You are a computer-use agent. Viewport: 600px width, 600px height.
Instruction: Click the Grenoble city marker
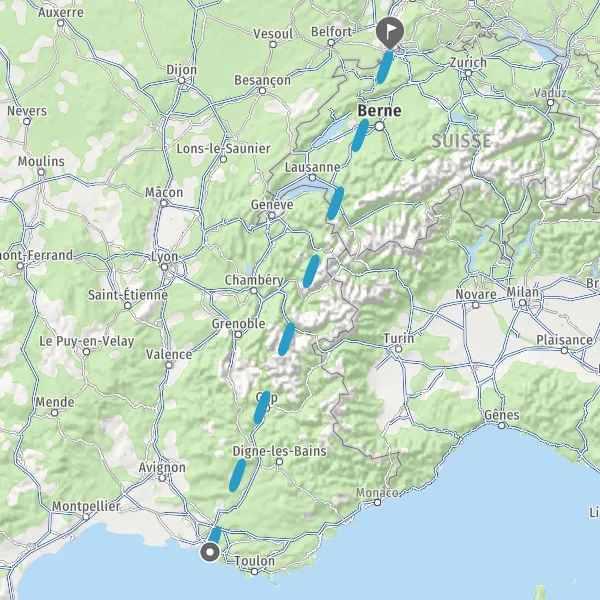tap(238, 335)
